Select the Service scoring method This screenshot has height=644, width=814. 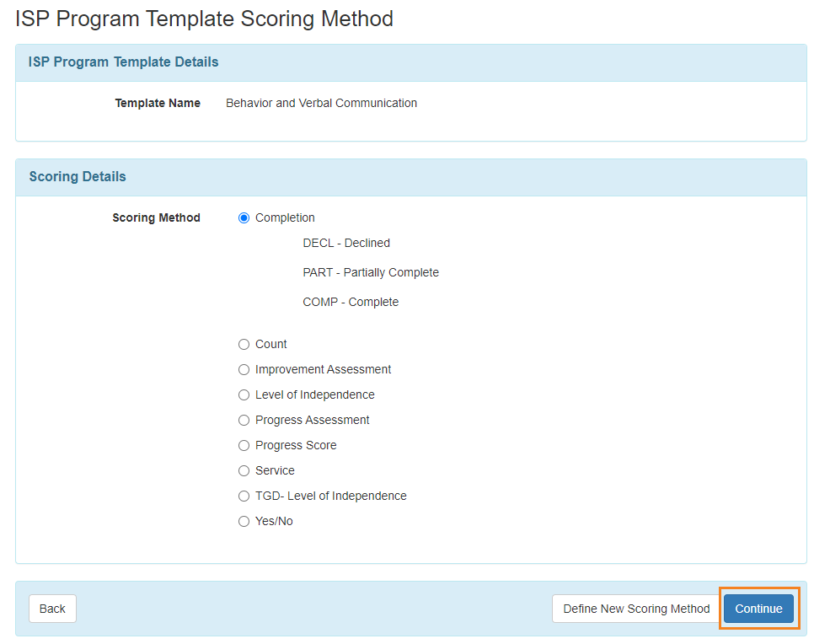pos(244,471)
